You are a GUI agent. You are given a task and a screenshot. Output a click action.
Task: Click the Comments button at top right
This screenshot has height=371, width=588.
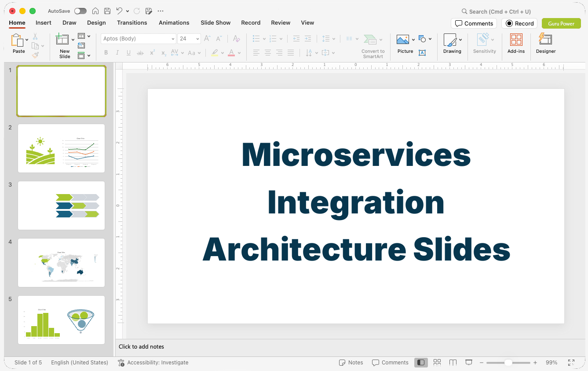[474, 23]
